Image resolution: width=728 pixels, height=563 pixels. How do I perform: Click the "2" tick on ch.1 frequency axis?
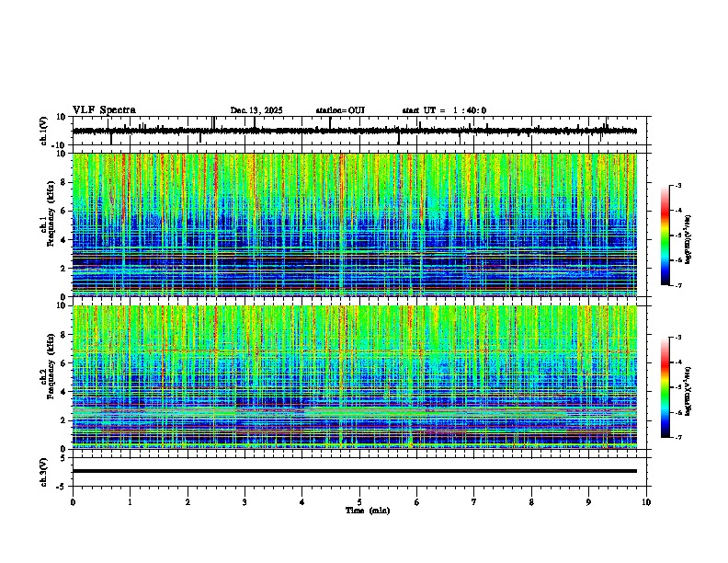click(x=63, y=269)
